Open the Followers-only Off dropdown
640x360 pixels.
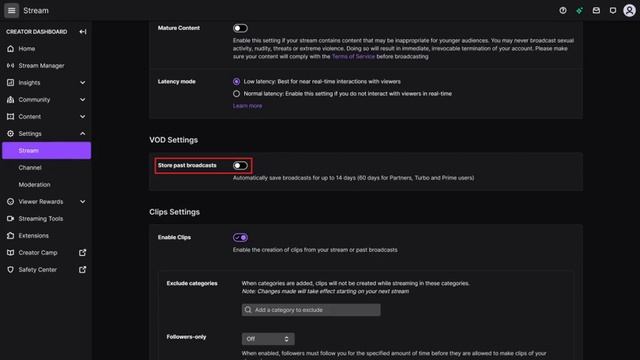click(x=268, y=339)
